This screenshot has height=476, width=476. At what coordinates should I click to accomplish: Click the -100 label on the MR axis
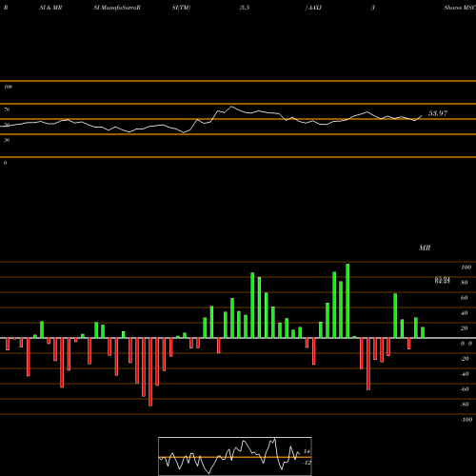tap(466, 420)
